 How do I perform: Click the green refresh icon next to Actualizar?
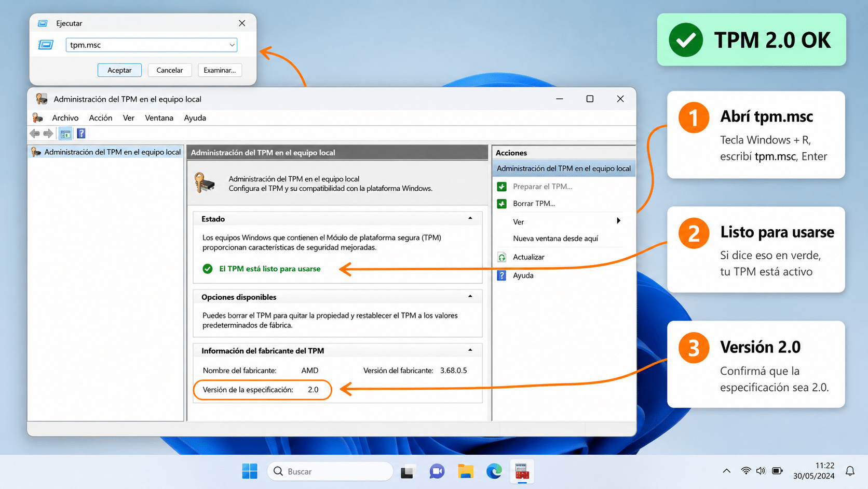point(502,257)
